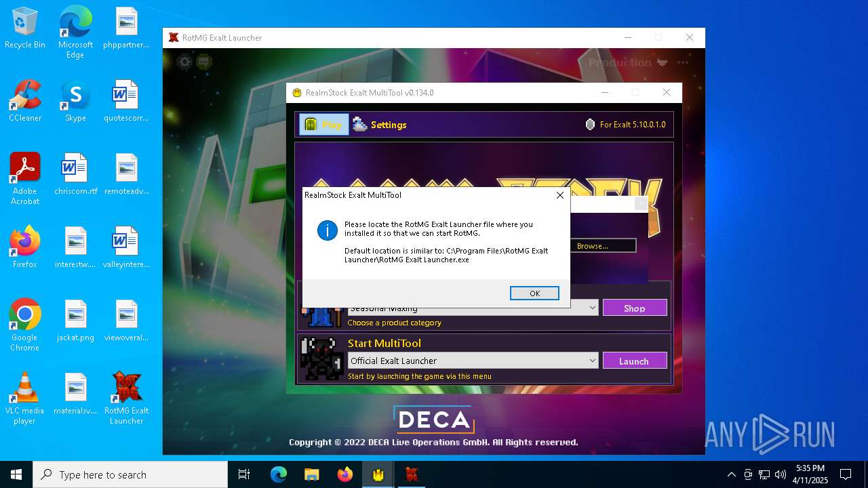Open the Shop button
The width and height of the screenshot is (868, 488).
coord(635,308)
